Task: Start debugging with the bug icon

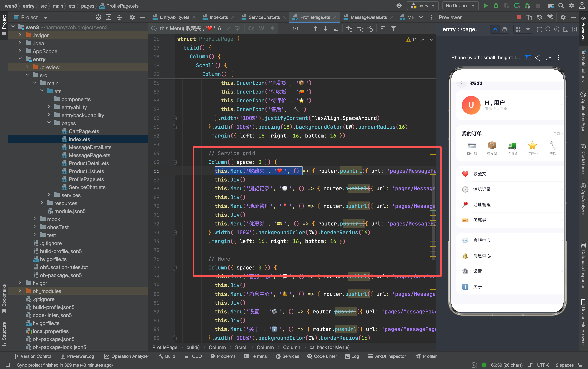Action: pyautogui.click(x=496, y=6)
